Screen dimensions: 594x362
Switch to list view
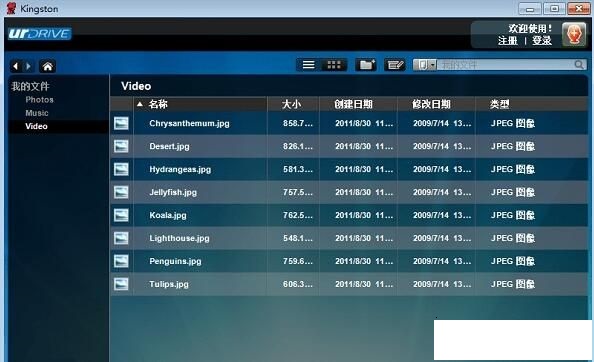pos(308,65)
